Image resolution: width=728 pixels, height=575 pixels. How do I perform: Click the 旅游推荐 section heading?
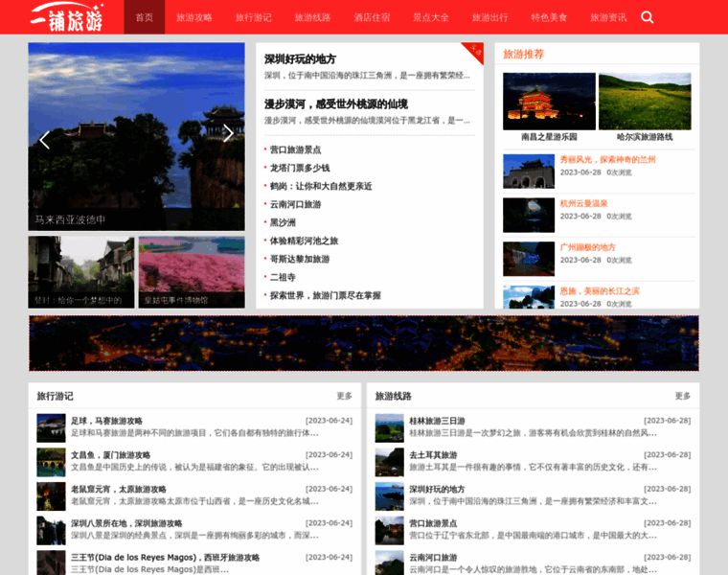[524, 55]
